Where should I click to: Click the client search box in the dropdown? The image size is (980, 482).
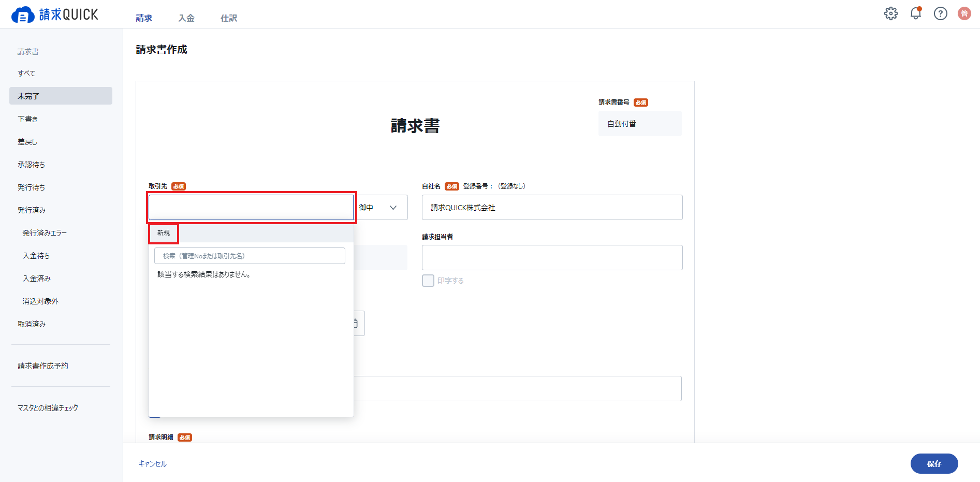[250, 256]
